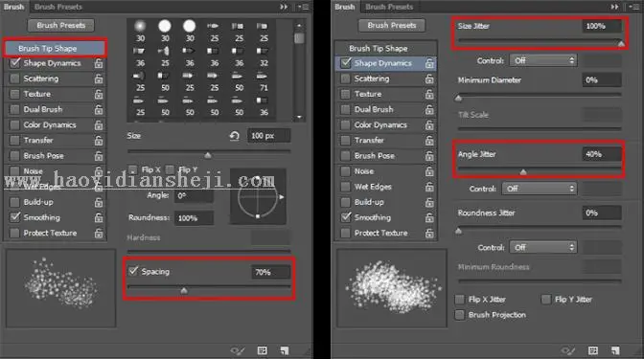Select Brush Tip Shape in right panel
The width and height of the screenshot is (644, 359).
pos(386,49)
